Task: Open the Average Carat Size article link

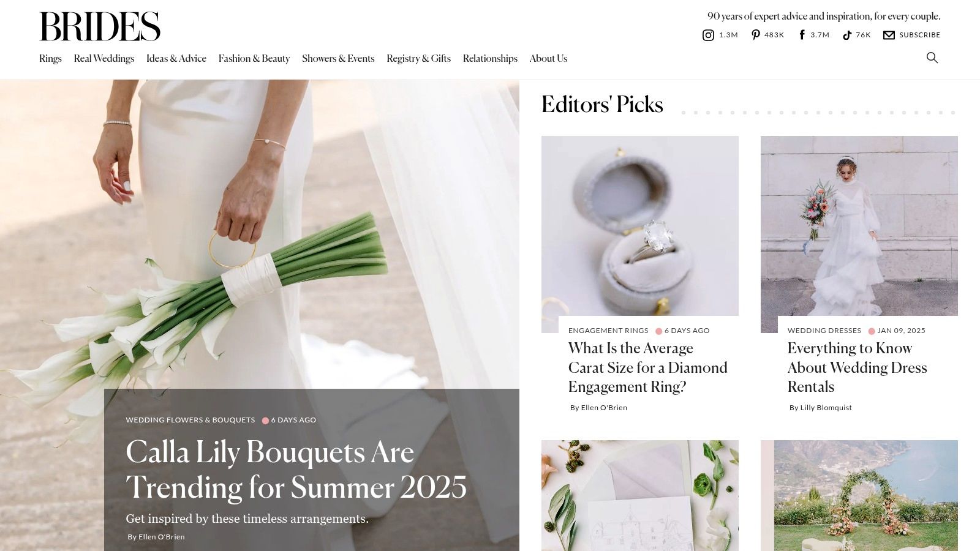Action: point(648,367)
